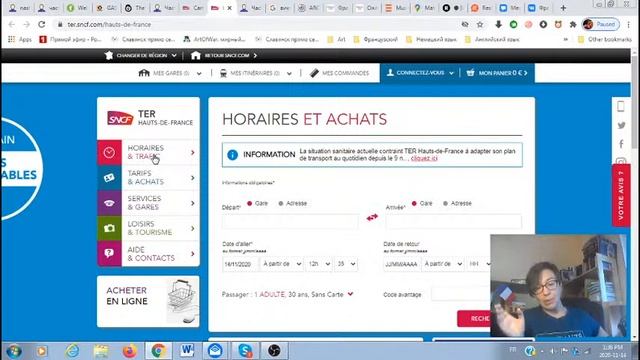Image resolution: width=640 pixels, height=360 pixels.
Task: Click the 'cliquez ici' information link
Action: pyautogui.click(x=424, y=158)
